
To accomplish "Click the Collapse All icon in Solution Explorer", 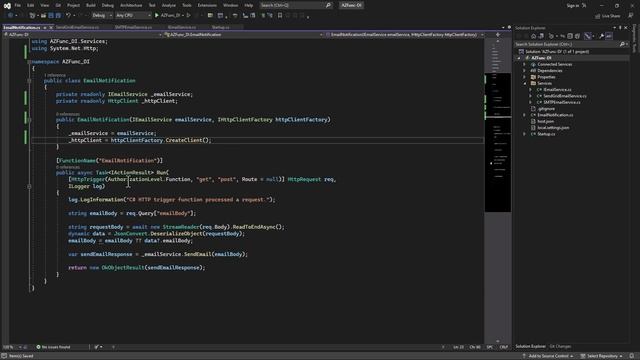I will point(570,36).
